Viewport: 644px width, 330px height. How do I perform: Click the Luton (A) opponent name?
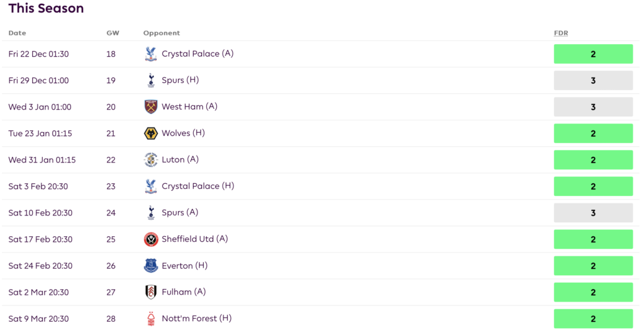[180, 160]
